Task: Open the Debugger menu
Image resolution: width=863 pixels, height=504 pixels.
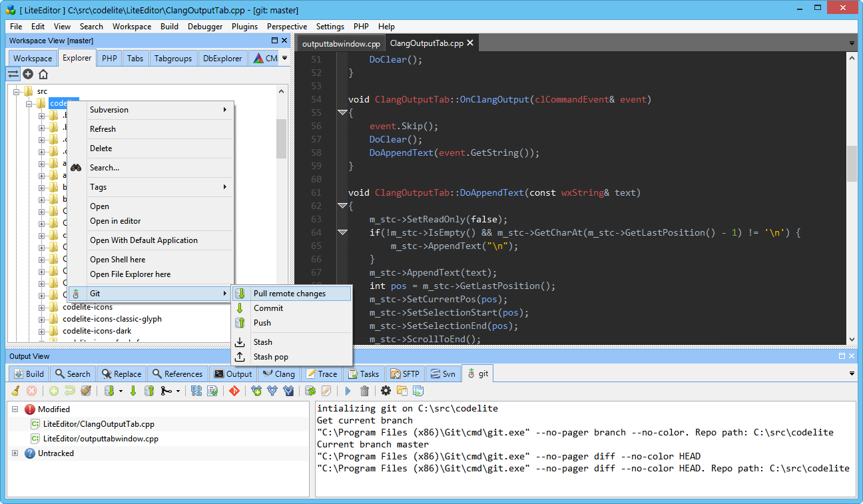Action: pyautogui.click(x=205, y=27)
